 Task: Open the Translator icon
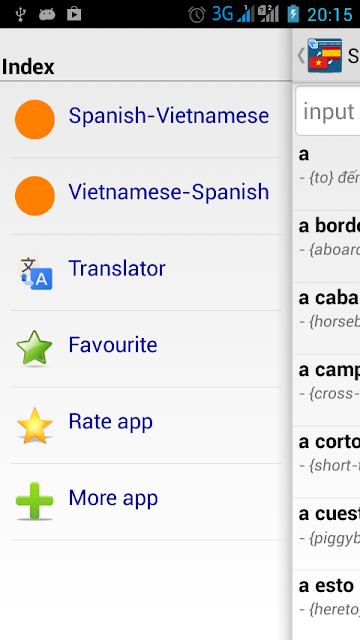35,273
